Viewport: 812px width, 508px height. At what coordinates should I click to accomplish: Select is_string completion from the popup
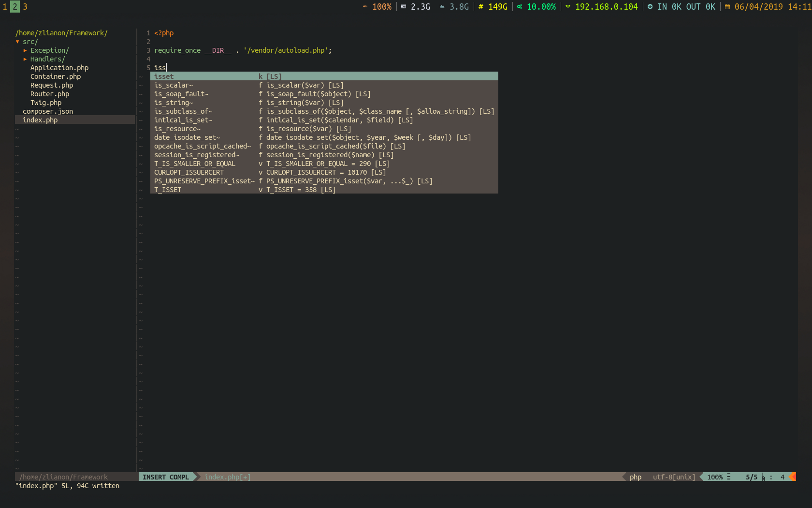pos(173,103)
